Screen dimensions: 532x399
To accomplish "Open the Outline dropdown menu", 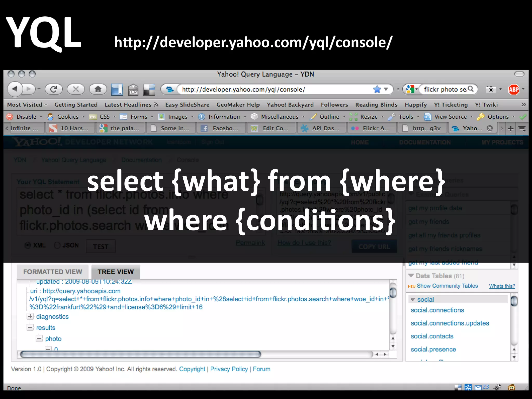I will click(328, 117).
